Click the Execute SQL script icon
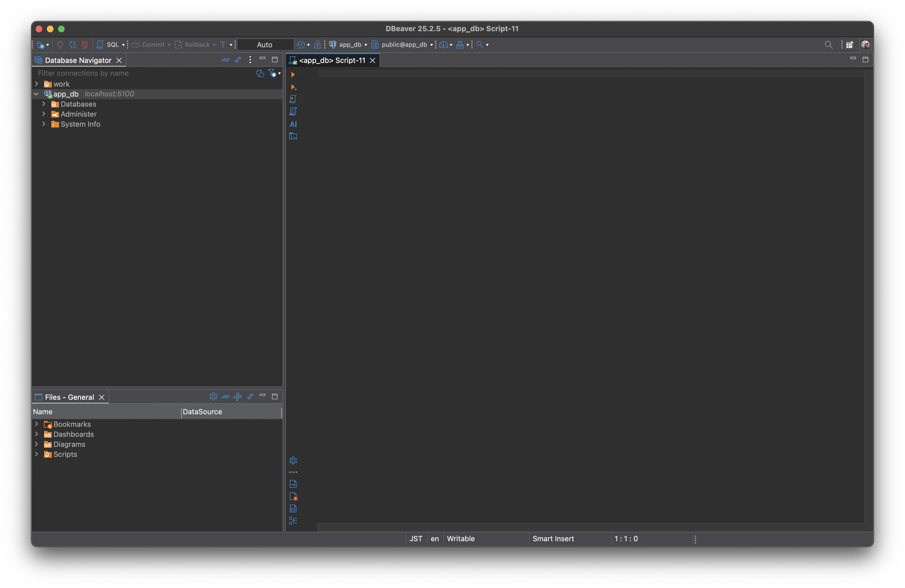Viewport: 905px width, 588px height. click(293, 99)
